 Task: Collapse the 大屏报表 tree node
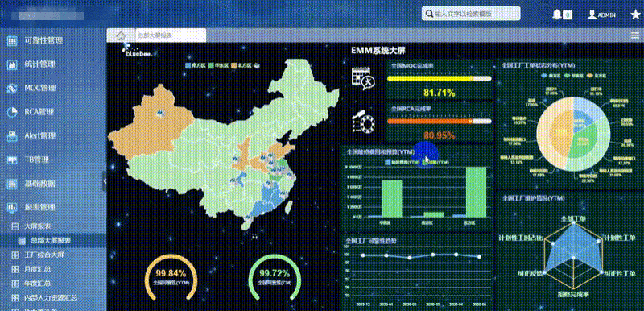tap(15, 226)
